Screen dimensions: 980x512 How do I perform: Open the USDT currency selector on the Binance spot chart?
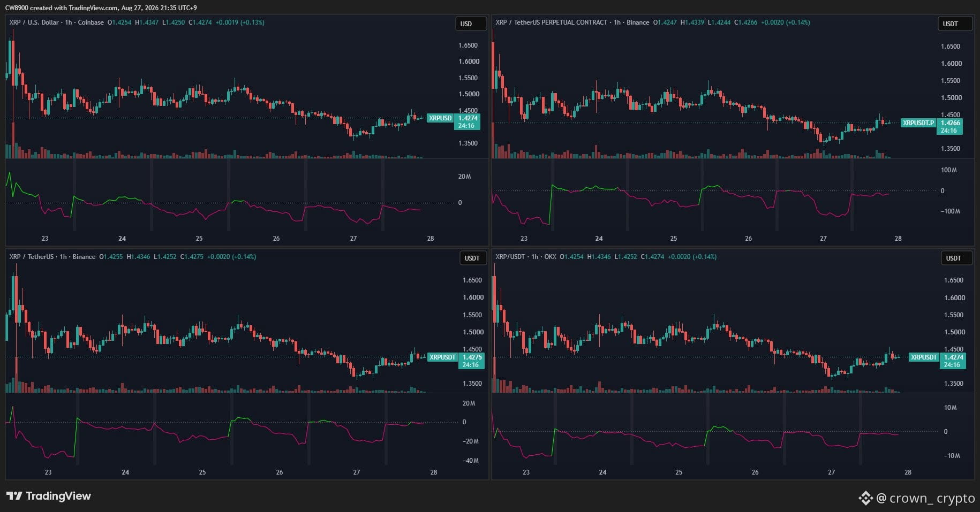coord(472,258)
